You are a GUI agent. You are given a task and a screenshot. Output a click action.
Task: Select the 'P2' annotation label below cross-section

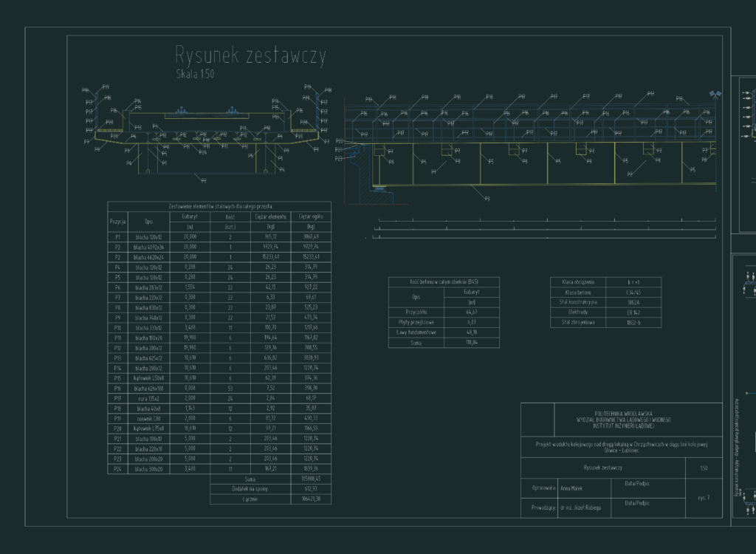204,180
